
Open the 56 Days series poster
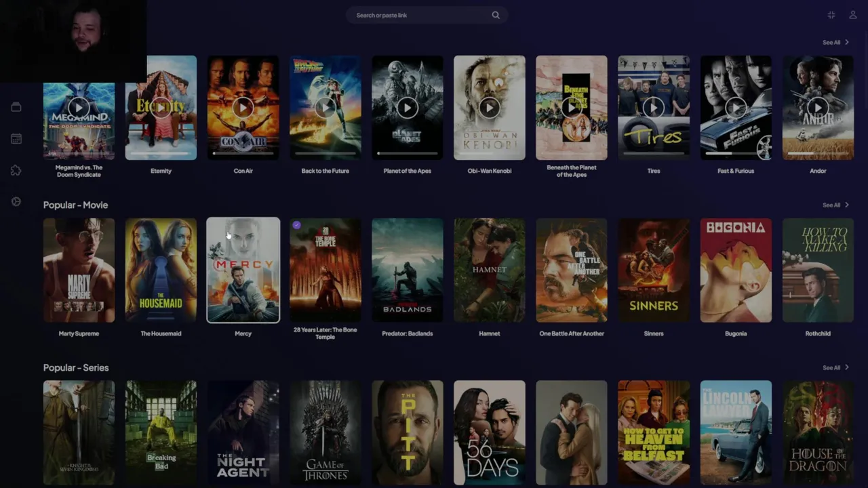click(490, 433)
